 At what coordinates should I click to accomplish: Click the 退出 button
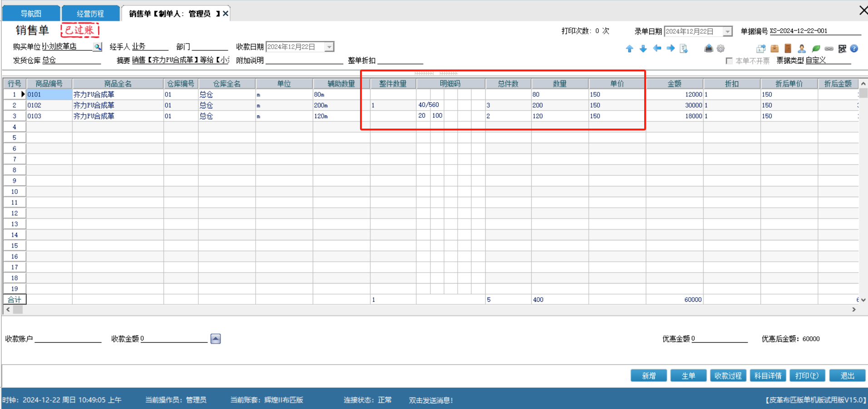[x=847, y=376]
